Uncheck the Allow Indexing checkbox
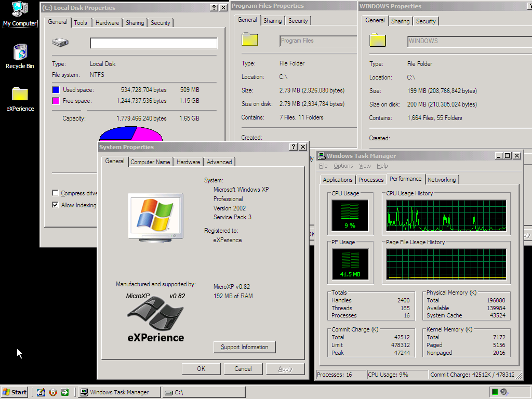This screenshot has width=532, height=399. point(56,205)
